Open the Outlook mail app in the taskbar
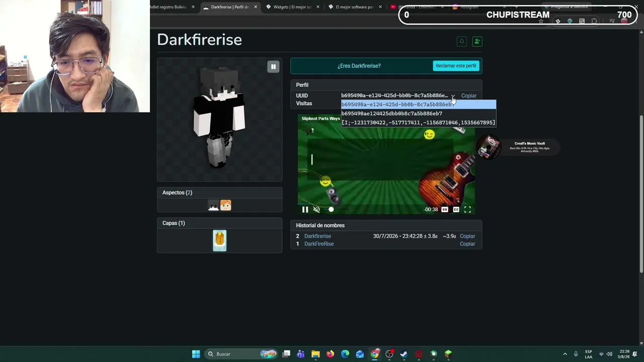644x362 pixels. click(360, 354)
